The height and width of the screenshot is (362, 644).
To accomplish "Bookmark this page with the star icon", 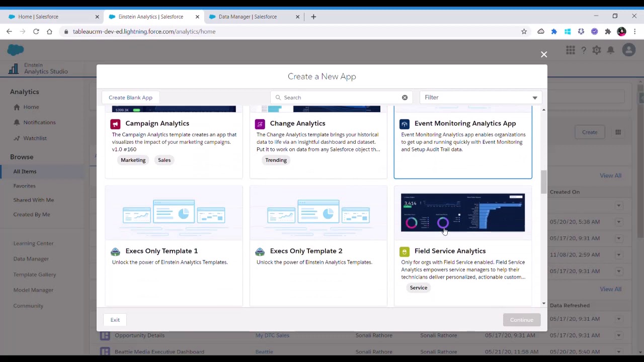I will coord(524,32).
